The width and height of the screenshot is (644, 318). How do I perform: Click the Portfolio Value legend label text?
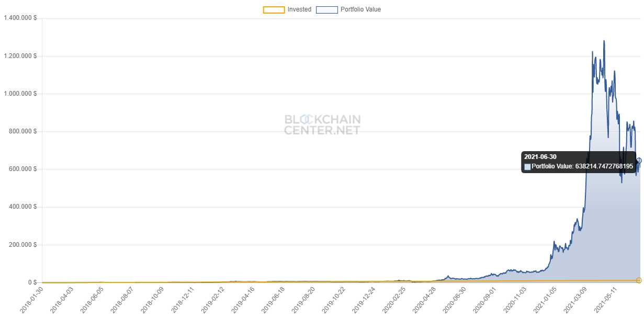tap(360, 9)
